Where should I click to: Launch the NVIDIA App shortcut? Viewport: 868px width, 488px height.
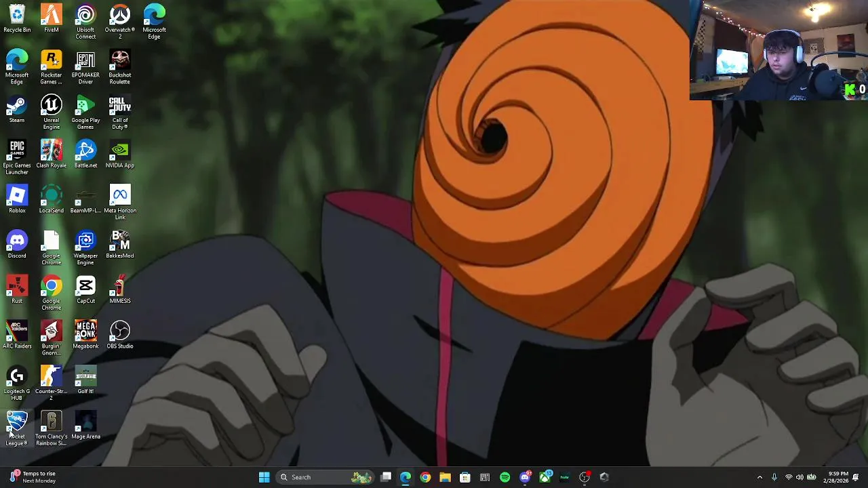click(120, 155)
